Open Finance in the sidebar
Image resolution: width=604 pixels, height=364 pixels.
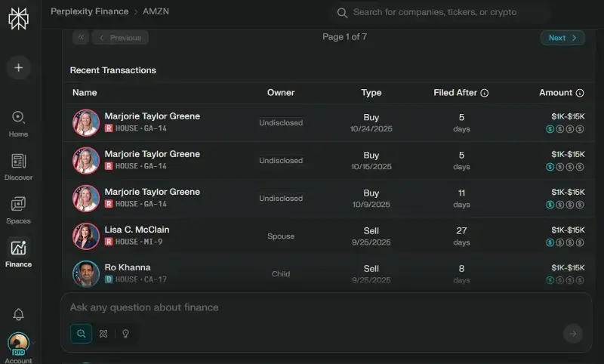coord(18,254)
